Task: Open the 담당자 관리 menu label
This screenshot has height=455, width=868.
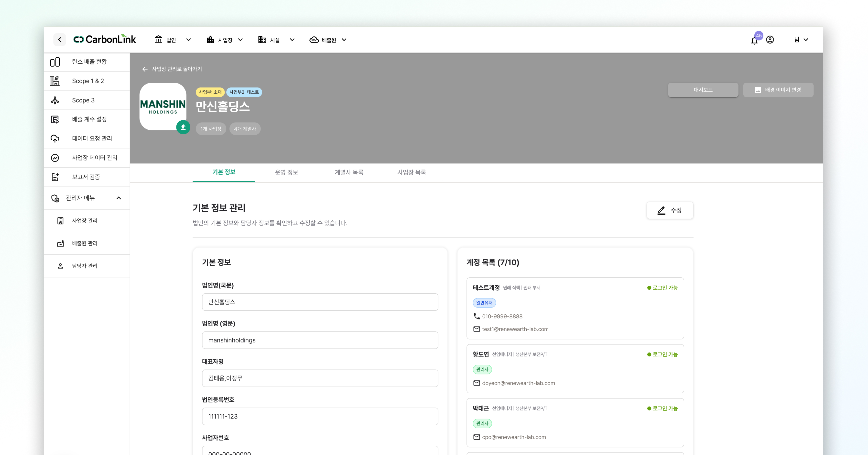Action: [x=85, y=266]
